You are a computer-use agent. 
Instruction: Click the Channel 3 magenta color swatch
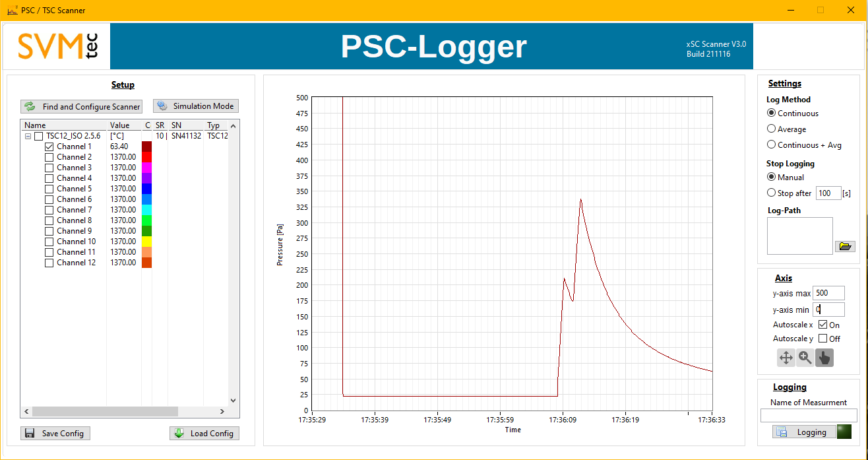pos(147,168)
